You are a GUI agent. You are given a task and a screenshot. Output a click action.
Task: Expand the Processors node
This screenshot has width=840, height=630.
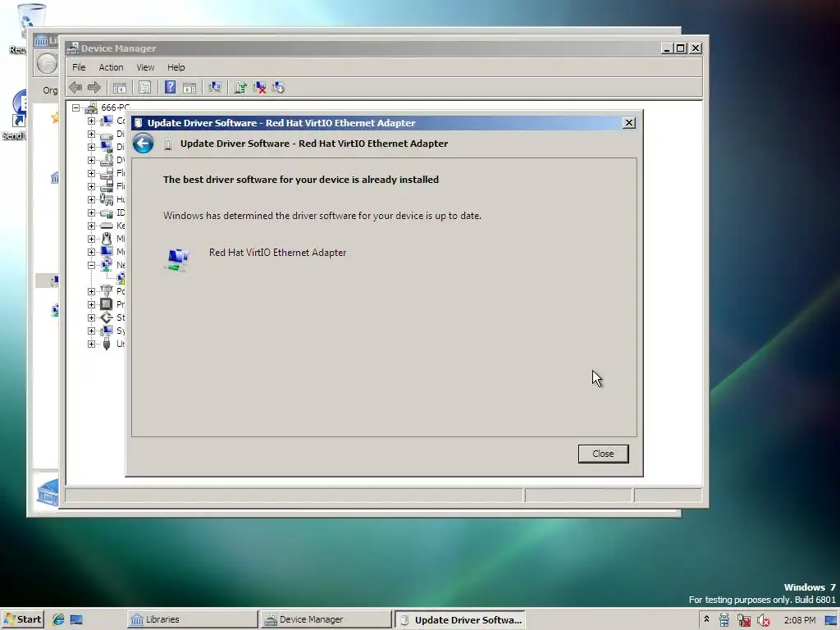click(91, 304)
